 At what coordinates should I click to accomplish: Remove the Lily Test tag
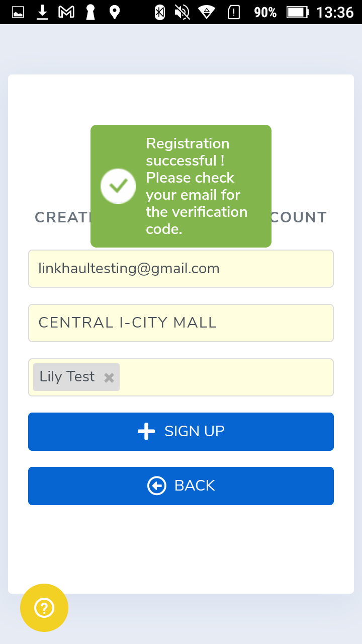(x=109, y=378)
